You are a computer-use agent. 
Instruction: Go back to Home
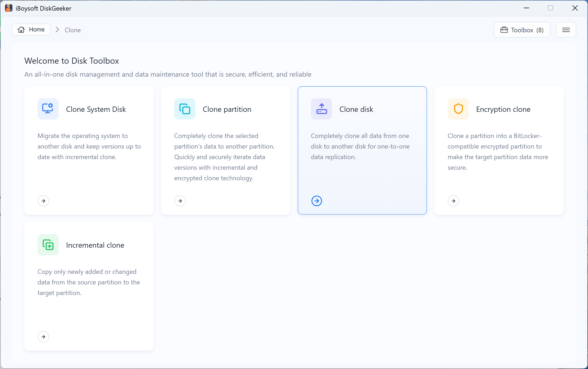tap(31, 30)
